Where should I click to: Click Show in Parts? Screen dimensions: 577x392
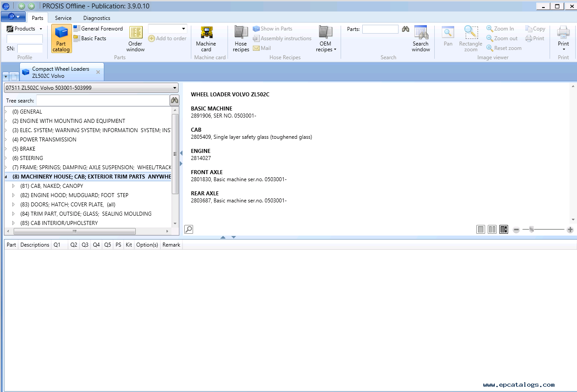click(x=273, y=29)
